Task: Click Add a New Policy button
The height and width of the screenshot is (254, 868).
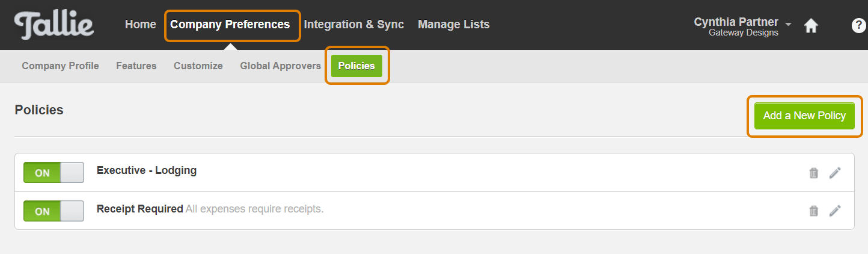Action: point(804,116)
